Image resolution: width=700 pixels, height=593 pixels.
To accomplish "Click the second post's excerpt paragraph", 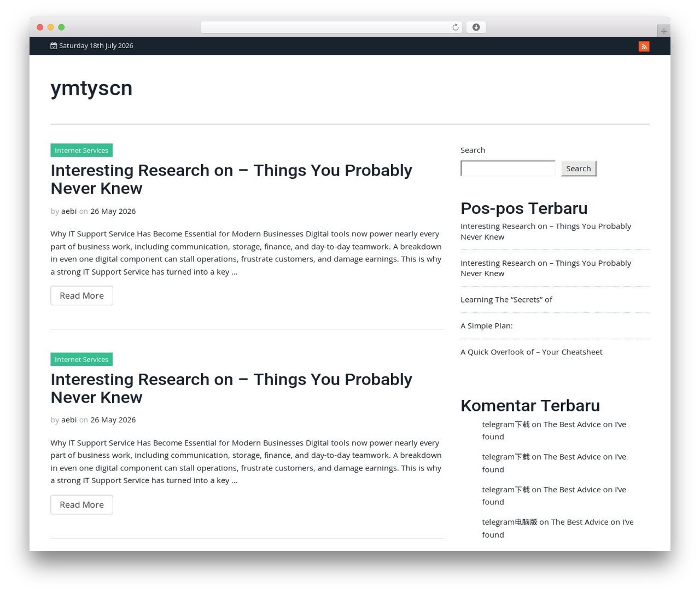I will [x=246, y=462].
